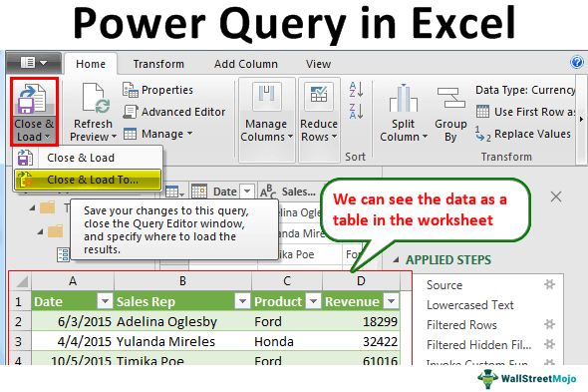Click cell with Adelina Oglesby
The image size is (588, 392).
182,322
